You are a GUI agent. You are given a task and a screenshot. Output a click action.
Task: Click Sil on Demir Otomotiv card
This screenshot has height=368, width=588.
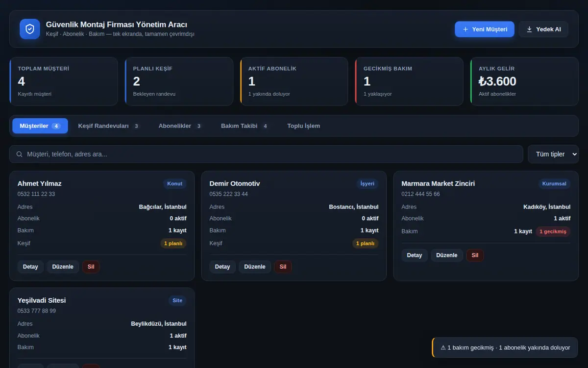pos(283,267)
